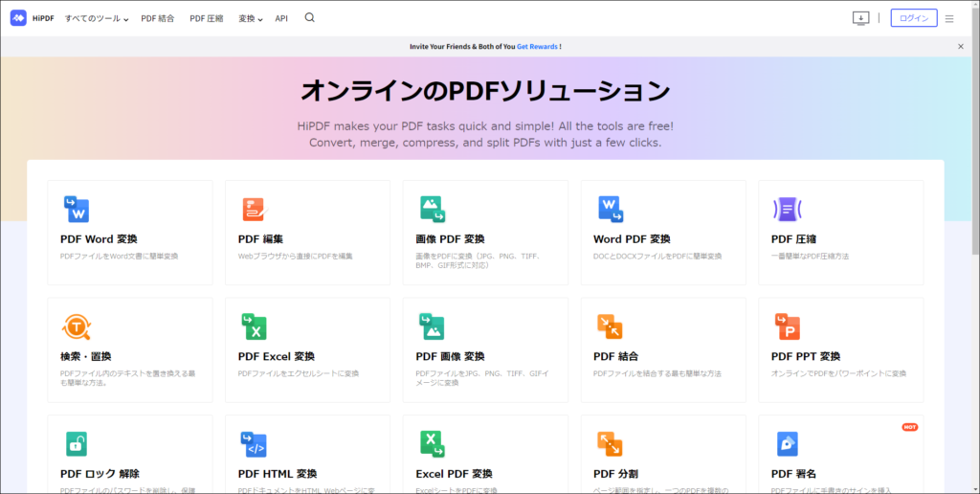Click the 検索・置換 title
The height and width of the screenshot is (494, 980).
(x=85, y=356)
